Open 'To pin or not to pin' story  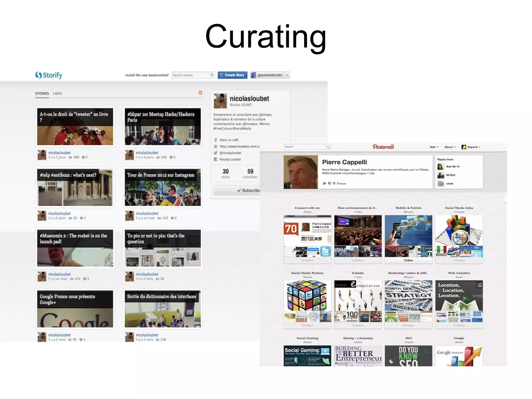[x=163, y=248]
